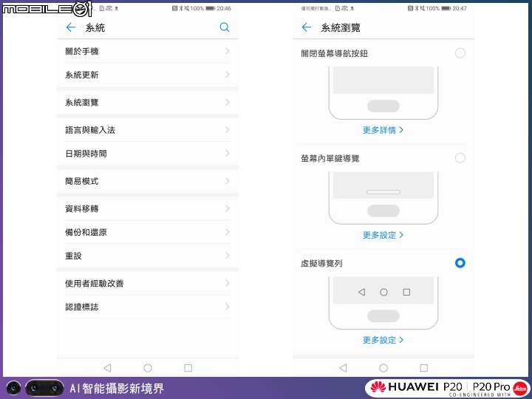The width and height of the screenshot is (532, 399).
Task: Click battery indicator in right status bar
Action: (x=446, y=8)
